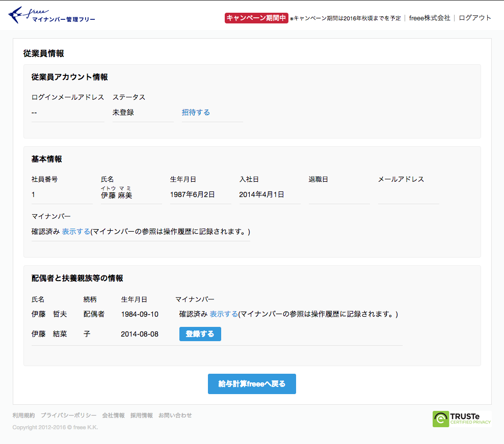
Task: Open お問い合わせ contact link
Action: [175, 415]
